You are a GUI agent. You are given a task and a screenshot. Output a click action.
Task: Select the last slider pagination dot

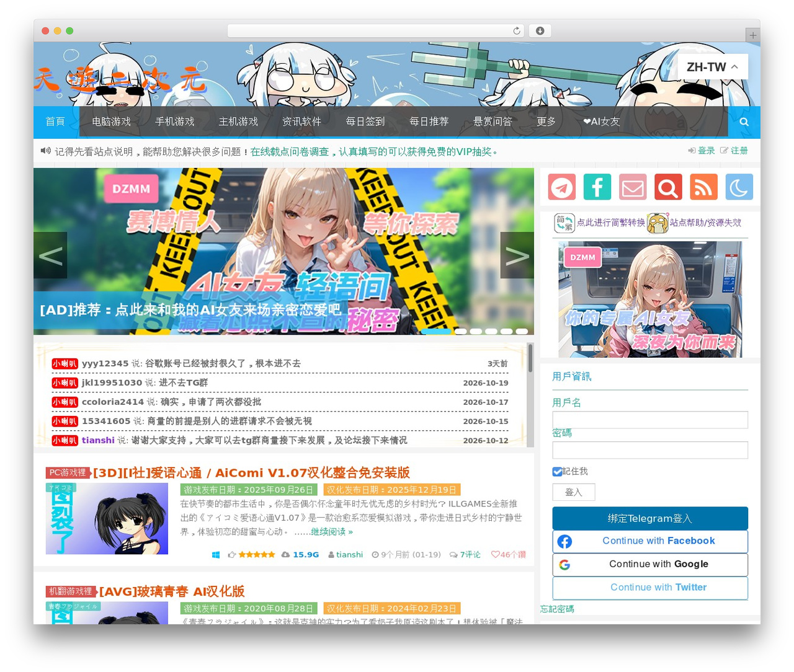point(522,332)
